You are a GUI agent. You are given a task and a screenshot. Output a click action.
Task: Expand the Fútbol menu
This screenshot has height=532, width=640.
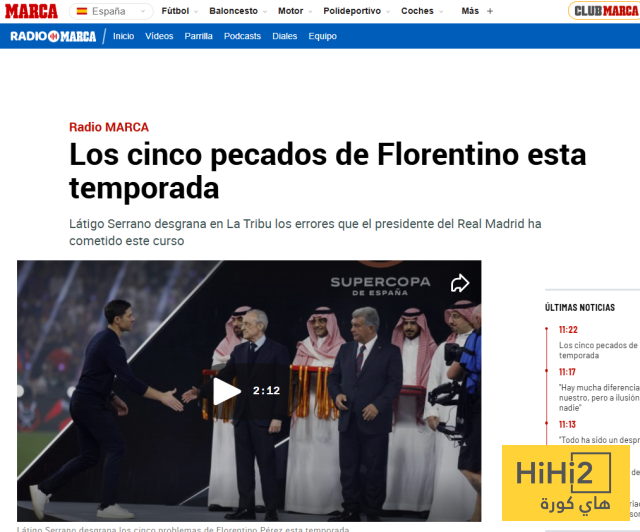pyautogui.click(x=179, y=11)
